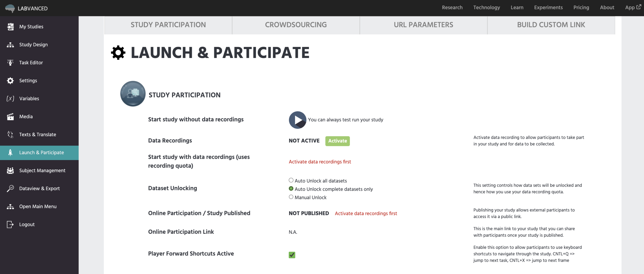Open the Pricing link in top navigation

581,7
